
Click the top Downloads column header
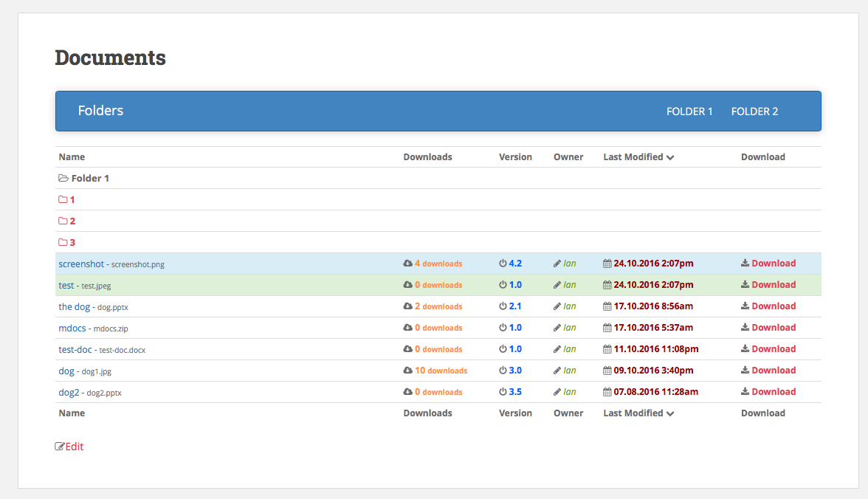click(x=427, y=156)
